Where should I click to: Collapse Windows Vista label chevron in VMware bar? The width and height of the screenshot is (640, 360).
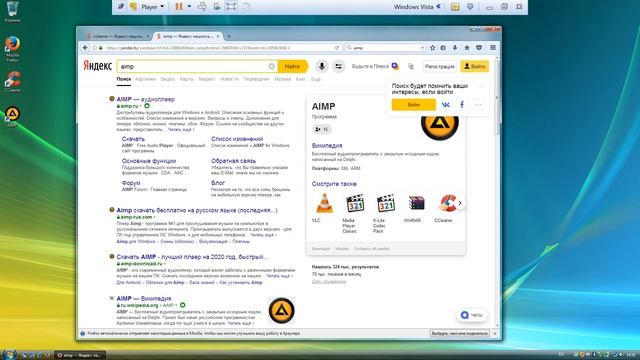pyautogui.click(x=439, y=7)
